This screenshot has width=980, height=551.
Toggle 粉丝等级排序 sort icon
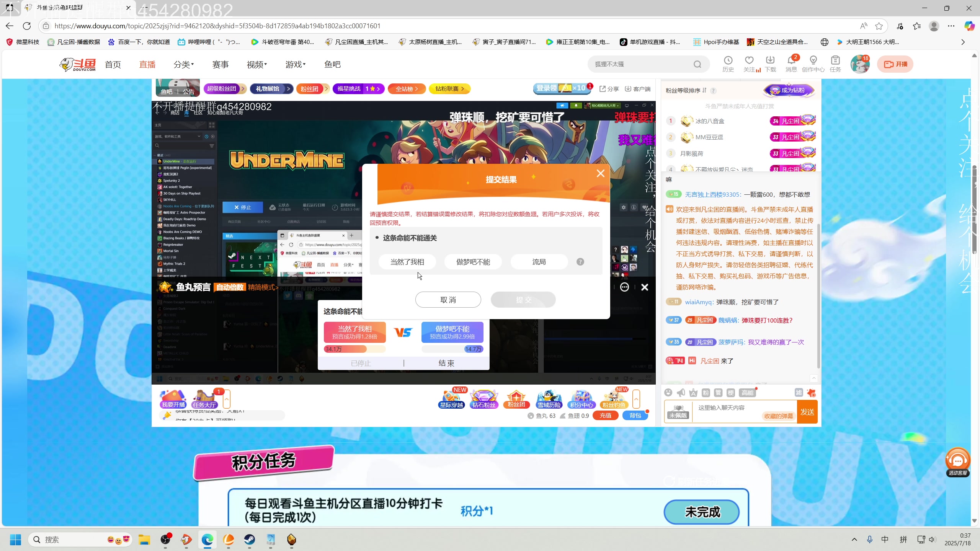pos(704,90)
